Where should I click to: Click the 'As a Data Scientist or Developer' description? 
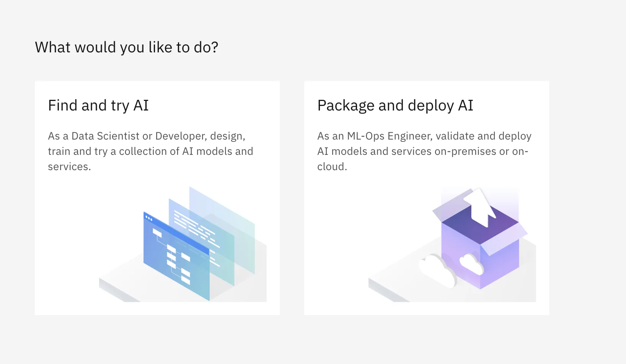(150, 151)
